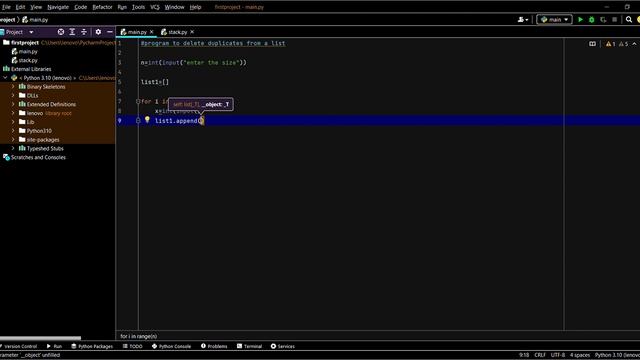640x360 pixels.
Task: Open the Help menu
Action: click(x=195, y=7)
